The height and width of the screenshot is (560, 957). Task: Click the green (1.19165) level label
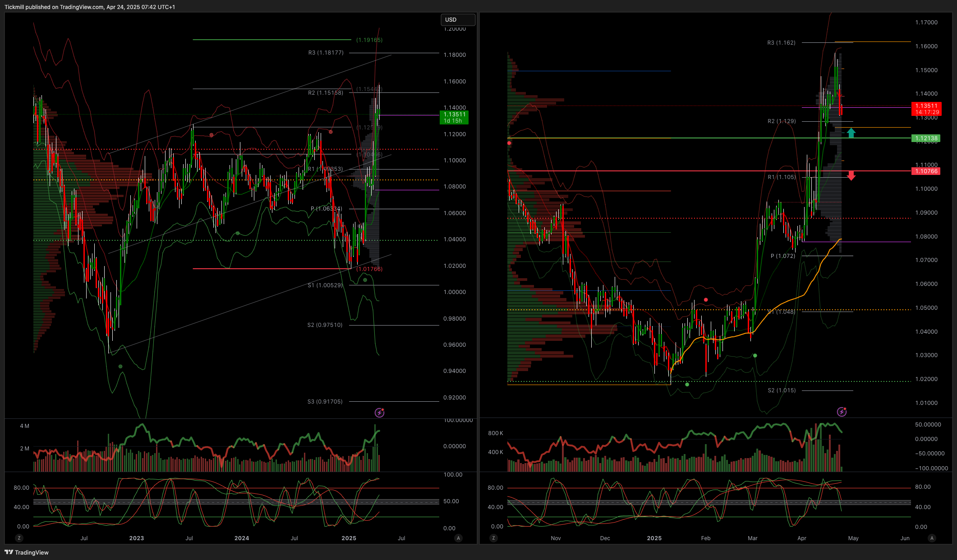(x=369, y=40)
